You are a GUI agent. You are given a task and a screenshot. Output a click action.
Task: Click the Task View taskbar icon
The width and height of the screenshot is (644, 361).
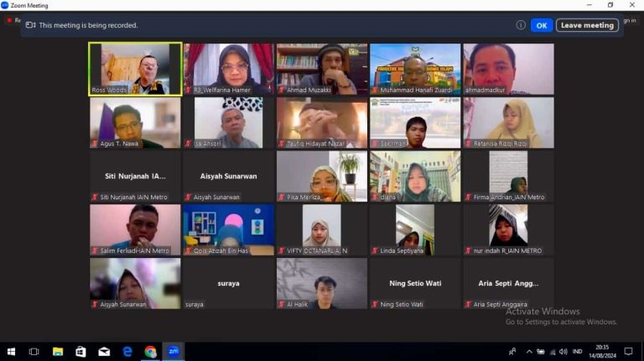pos(34,352)
